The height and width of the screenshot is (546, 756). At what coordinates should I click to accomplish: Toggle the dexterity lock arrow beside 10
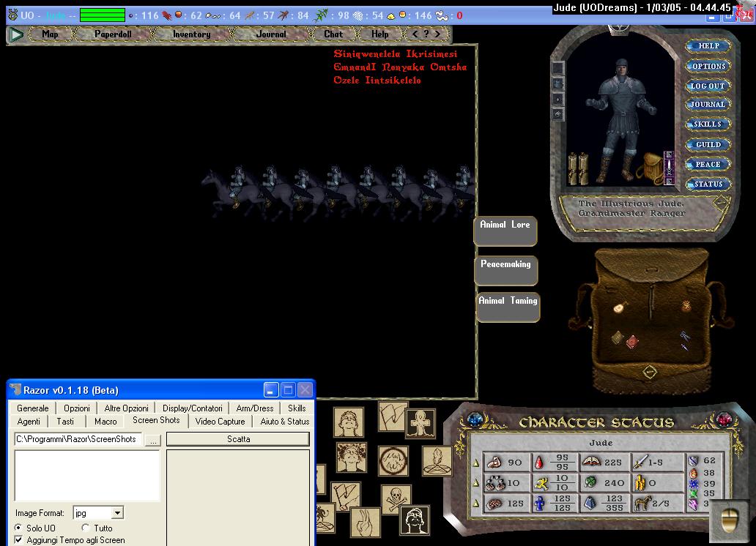pos(476,483)
